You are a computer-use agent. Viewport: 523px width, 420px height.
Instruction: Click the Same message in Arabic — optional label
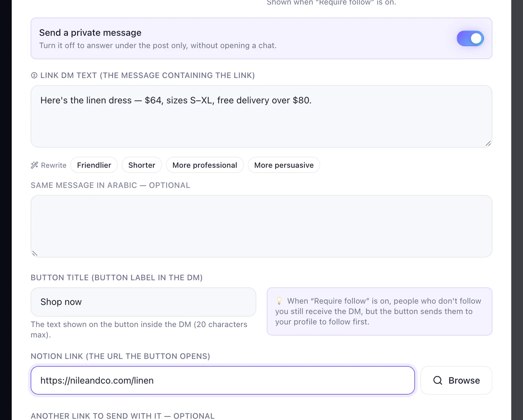click(110, 185)
